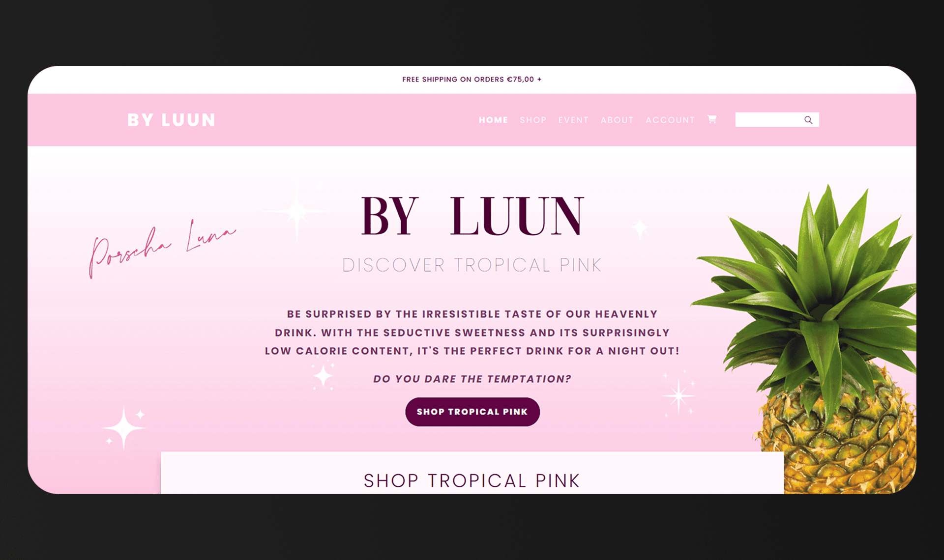Click the sparkle left of temptation text
The image size is (944, 560).
pos(323,376)
